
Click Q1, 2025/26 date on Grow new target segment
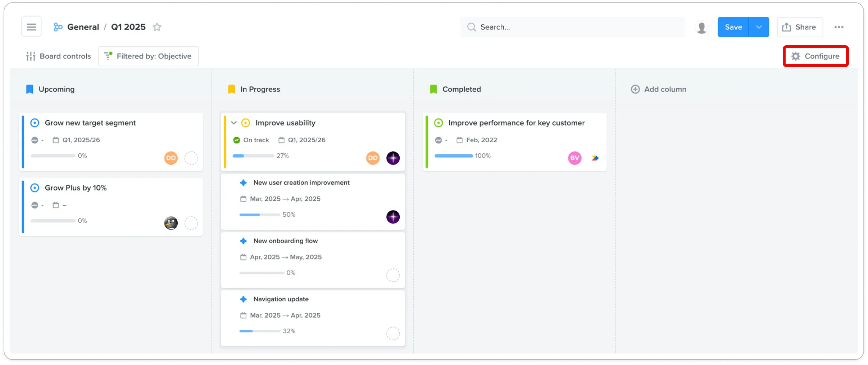point(76,140)
